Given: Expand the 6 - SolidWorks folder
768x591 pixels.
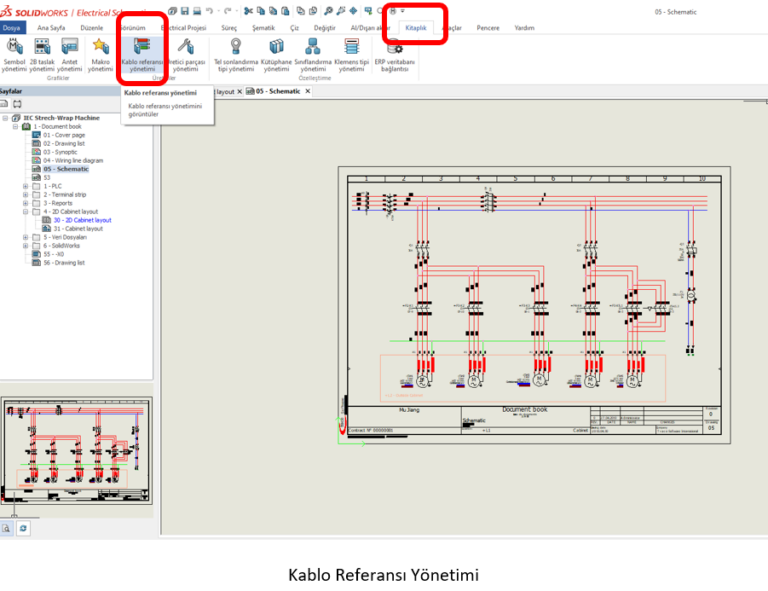Looking at the screenshot, I should point(25,246).
